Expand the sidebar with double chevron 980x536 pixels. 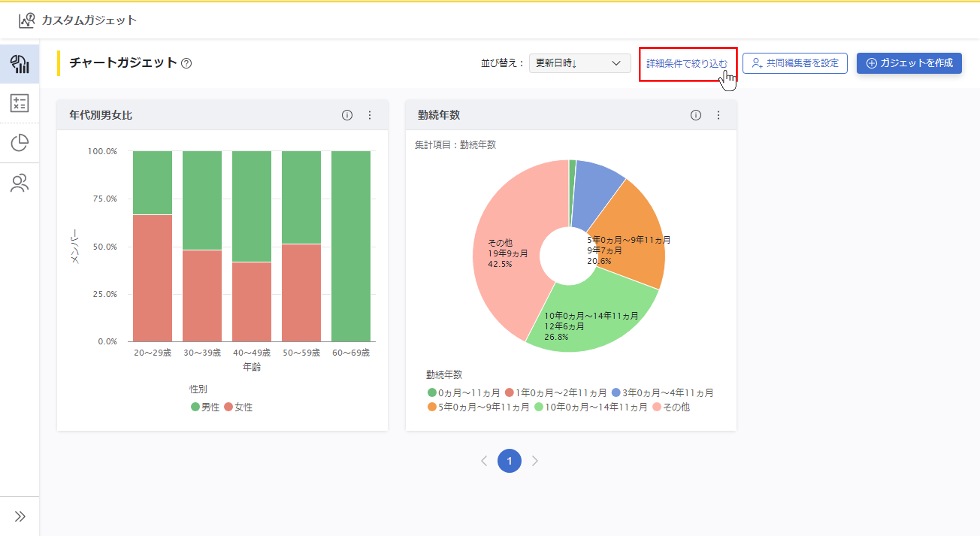click(20, 516)
